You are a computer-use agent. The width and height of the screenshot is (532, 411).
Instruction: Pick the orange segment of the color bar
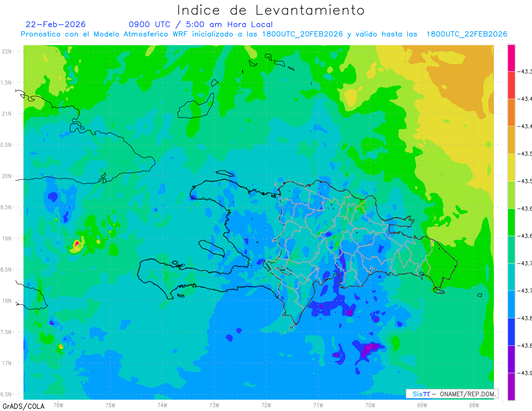click(511, 112)
